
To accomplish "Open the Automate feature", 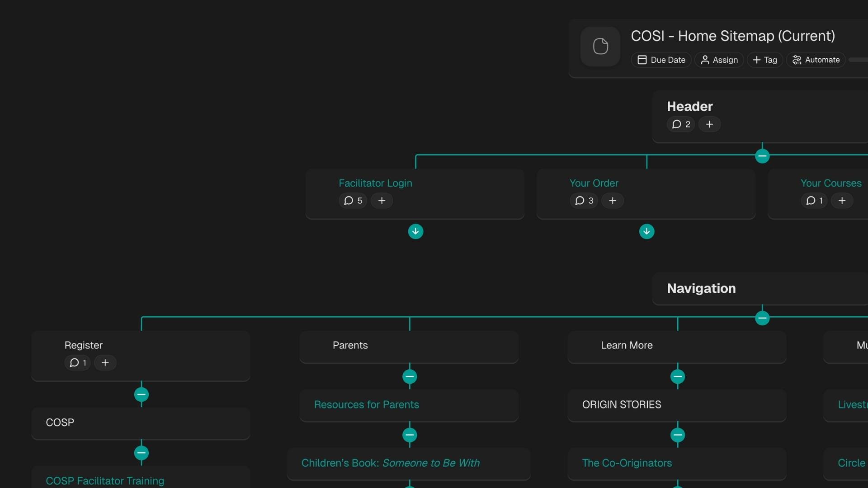I will (816, 60).
